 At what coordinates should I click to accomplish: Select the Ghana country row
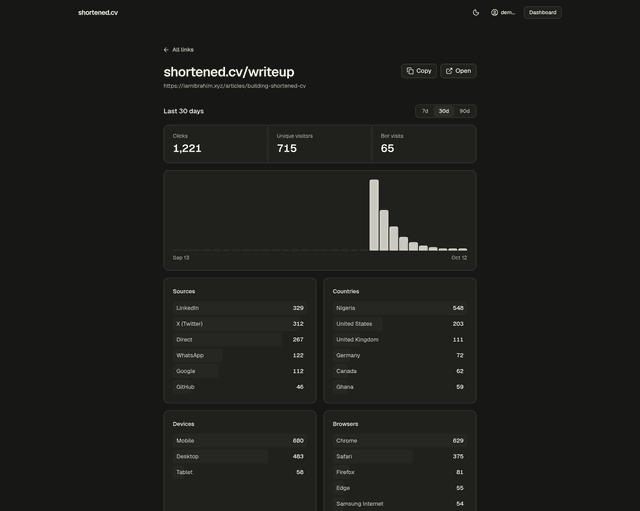point(400,387)
